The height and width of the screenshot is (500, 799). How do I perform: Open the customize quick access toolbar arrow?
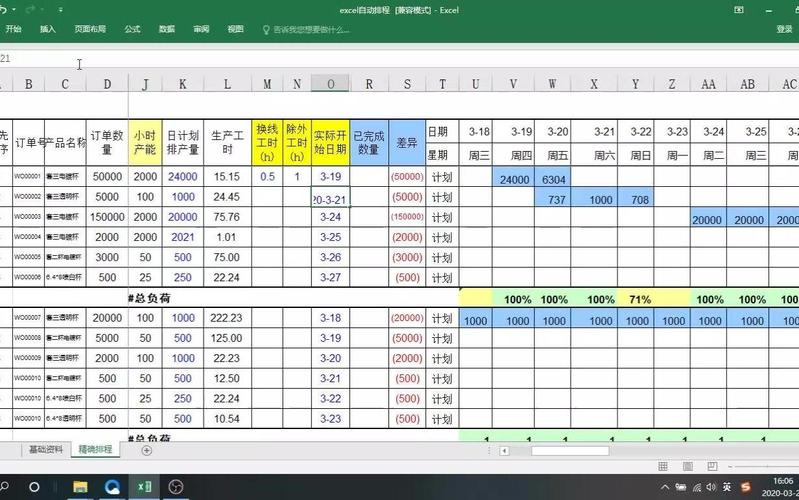[60, 10]
